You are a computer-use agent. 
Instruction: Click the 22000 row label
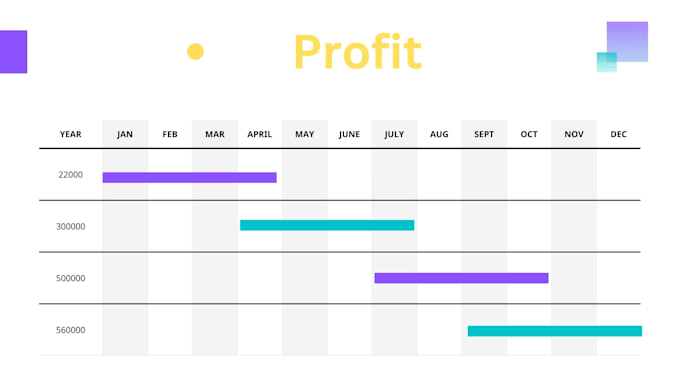click(71, 175)
